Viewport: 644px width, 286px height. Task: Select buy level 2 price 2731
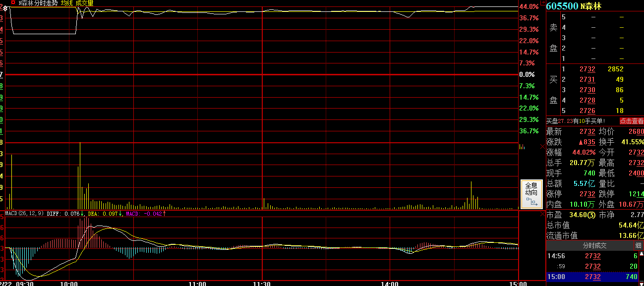[587, 80]
